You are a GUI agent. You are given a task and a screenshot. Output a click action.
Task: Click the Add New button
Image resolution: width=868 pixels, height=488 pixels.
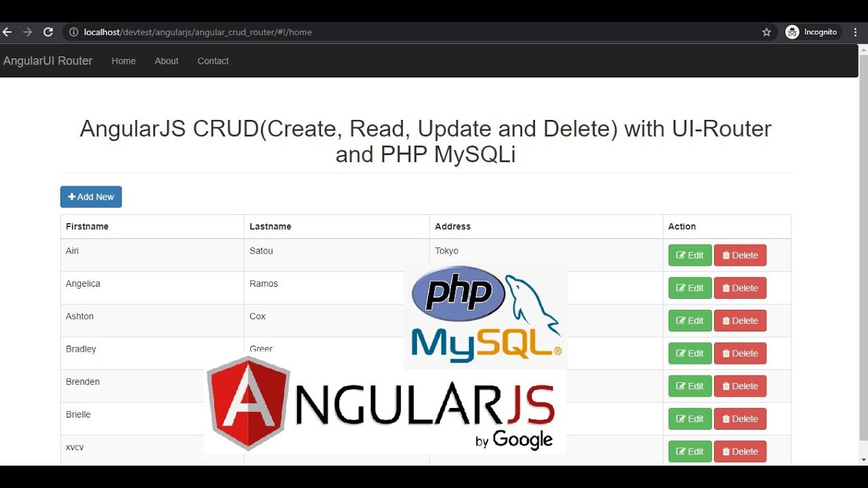91,197
